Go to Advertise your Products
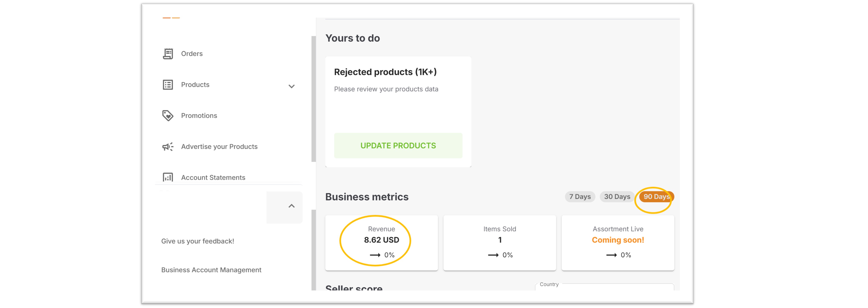This screenshot has width=868, height=308. tap(219, 147)
